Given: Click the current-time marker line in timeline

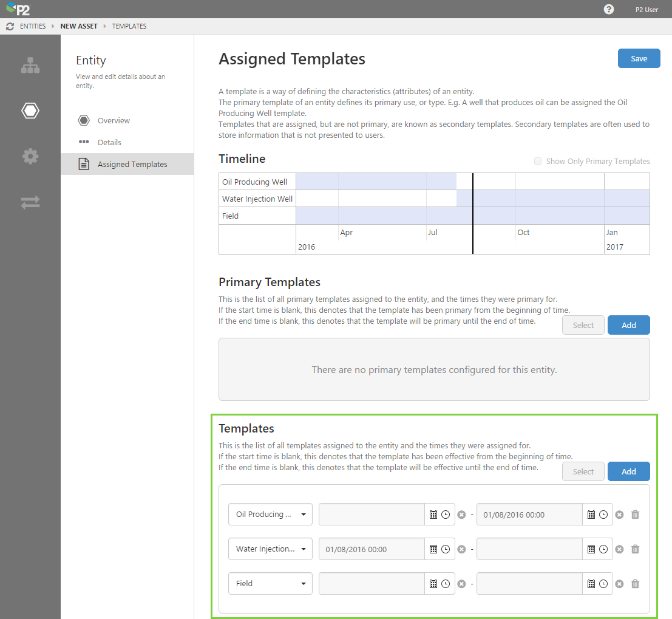Looking at the screenshot, I should (473, 213).
